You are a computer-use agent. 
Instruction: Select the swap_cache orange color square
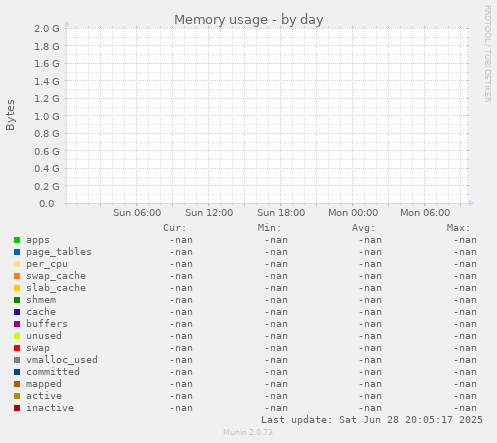point(17,276)
